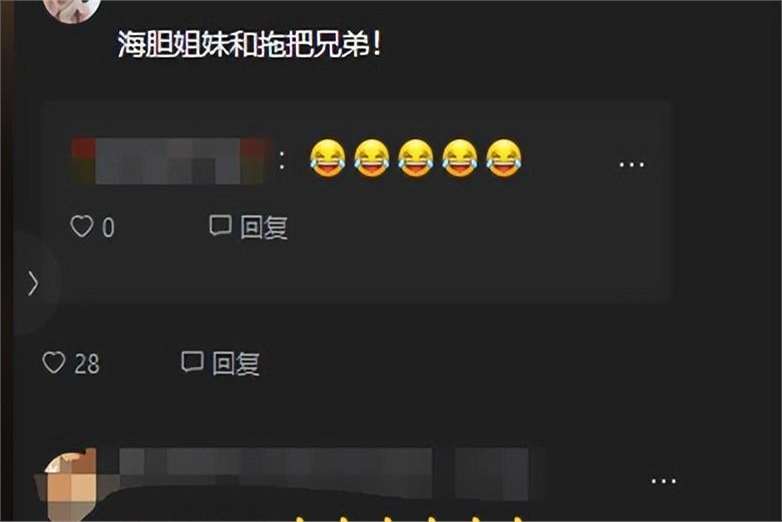This screenshot has width=782, height=522.
Task: Like the main comment showing 28 likes
Action: (54, 362)
